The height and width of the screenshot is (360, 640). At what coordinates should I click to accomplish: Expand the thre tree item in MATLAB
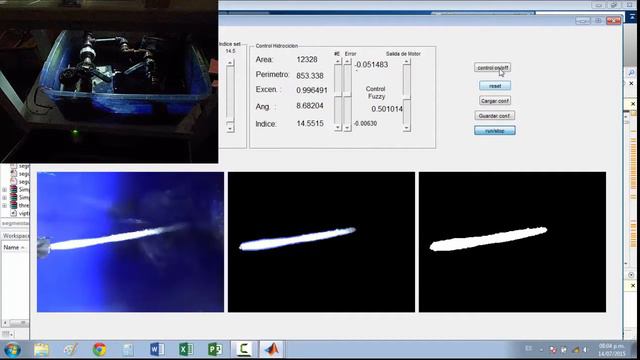[4, 205]
